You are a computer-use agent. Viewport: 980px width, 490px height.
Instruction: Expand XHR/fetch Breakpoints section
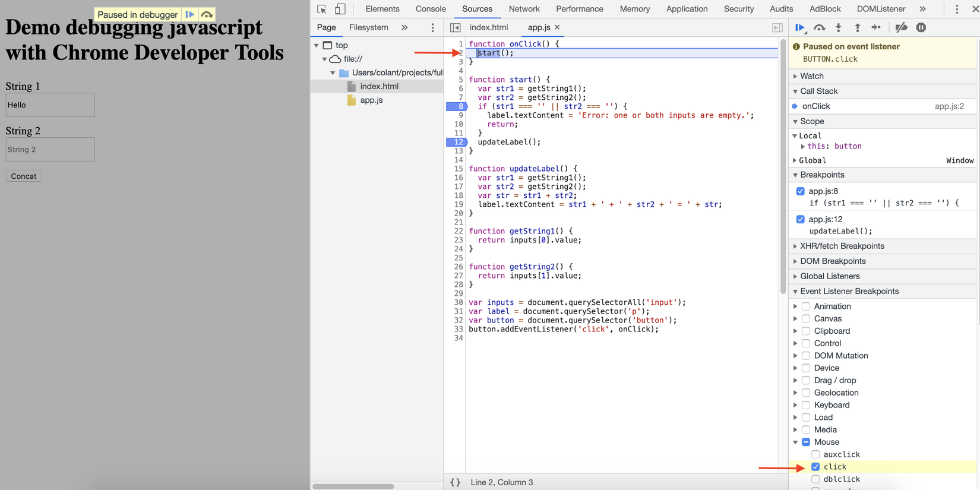(842, 246)
